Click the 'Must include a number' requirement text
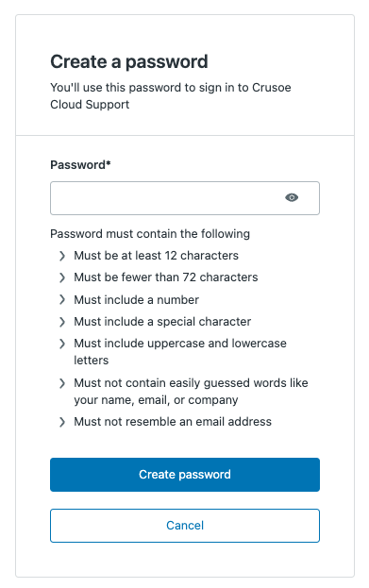 coord(136,299)
